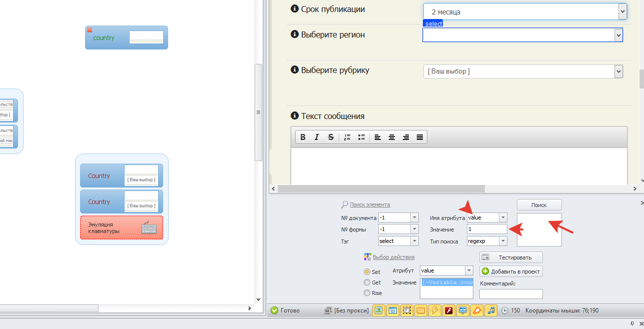Toggle Flash plugin icon in status bar
The width and height of the screenshot is (644, 329).
point(449,310)
